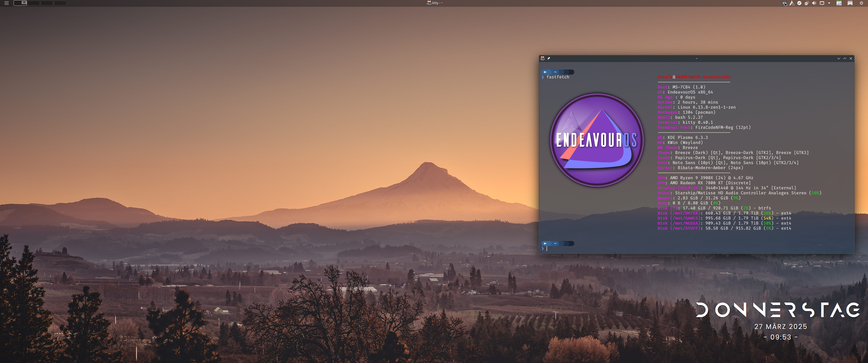
Task: Click the kitty app icon in window titlebar
Action: pyautogui.click(x=542, y=58)
